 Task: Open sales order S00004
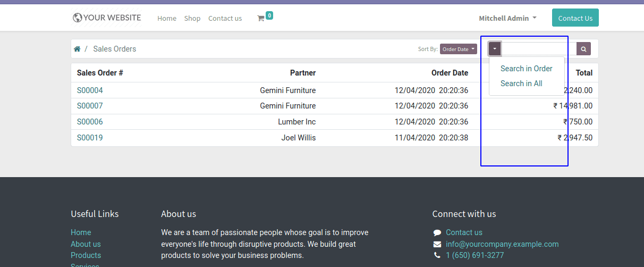tap(90, 90)
